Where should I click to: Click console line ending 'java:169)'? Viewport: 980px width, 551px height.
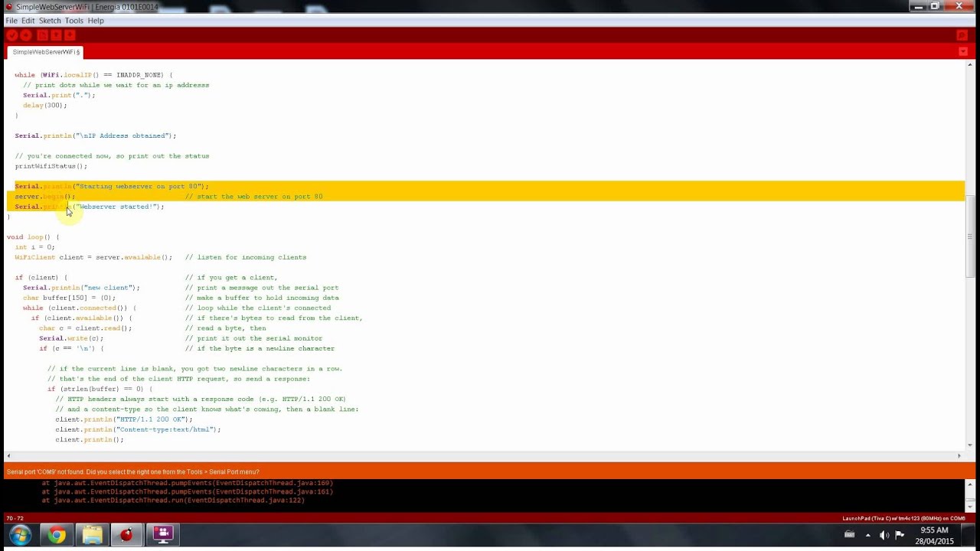click(188, 484)
